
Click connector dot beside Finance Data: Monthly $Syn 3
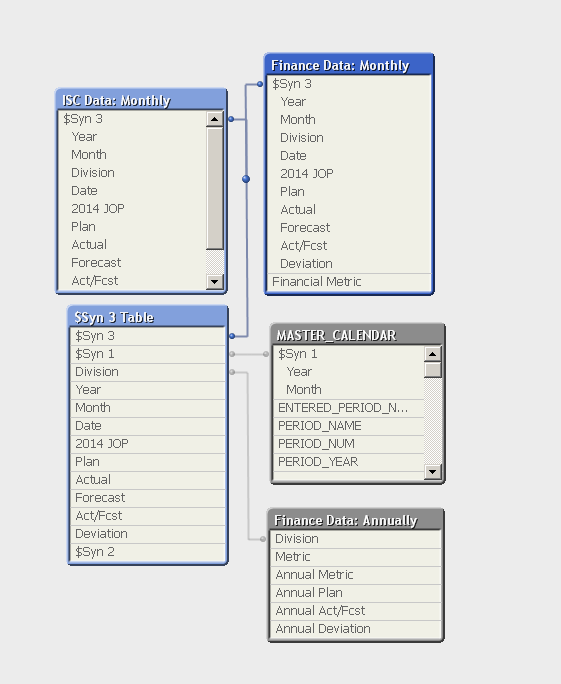(x=260, y=84)
